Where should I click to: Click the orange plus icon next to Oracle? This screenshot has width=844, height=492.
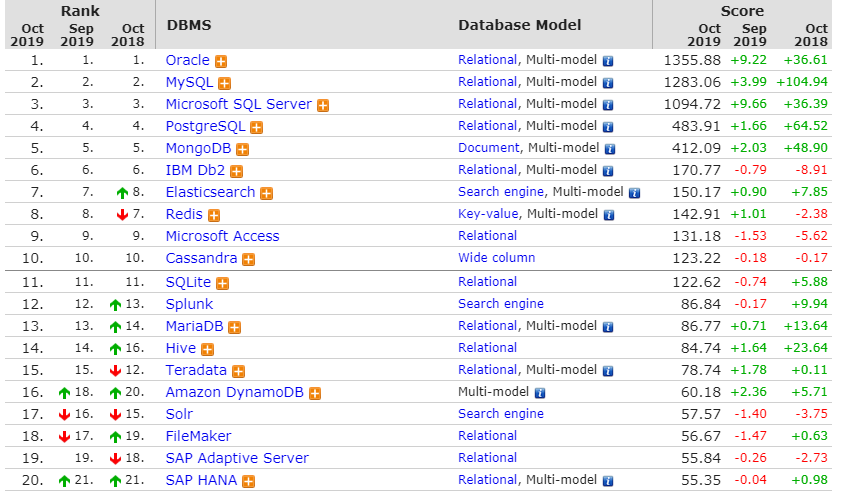(x=221, y=61)
